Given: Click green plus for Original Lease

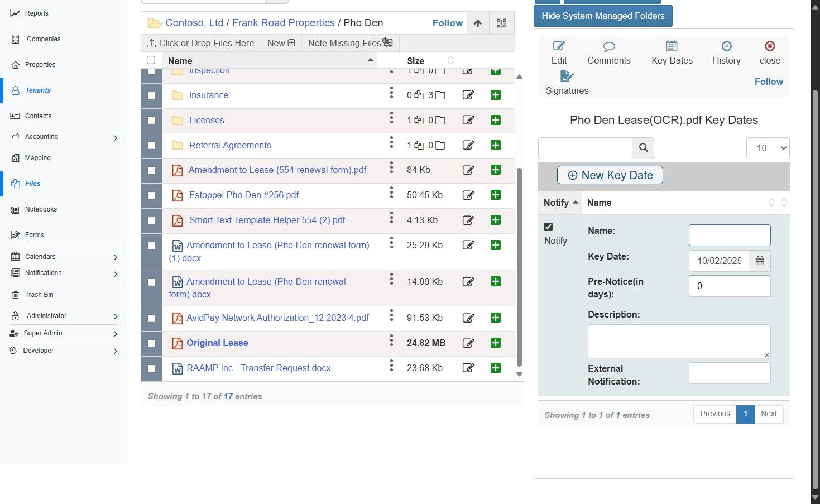Looking at the screenshot, I should 495,343.
